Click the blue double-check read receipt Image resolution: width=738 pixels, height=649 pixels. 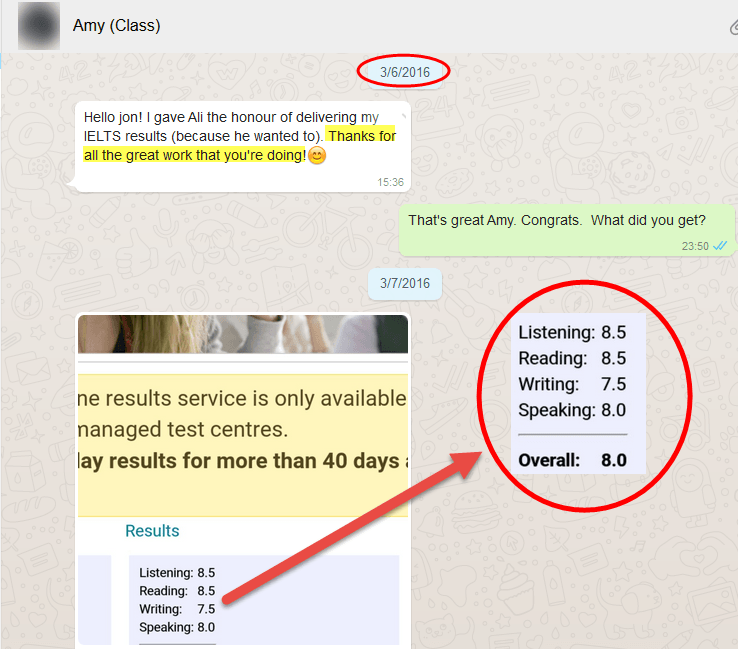[720, 246]
